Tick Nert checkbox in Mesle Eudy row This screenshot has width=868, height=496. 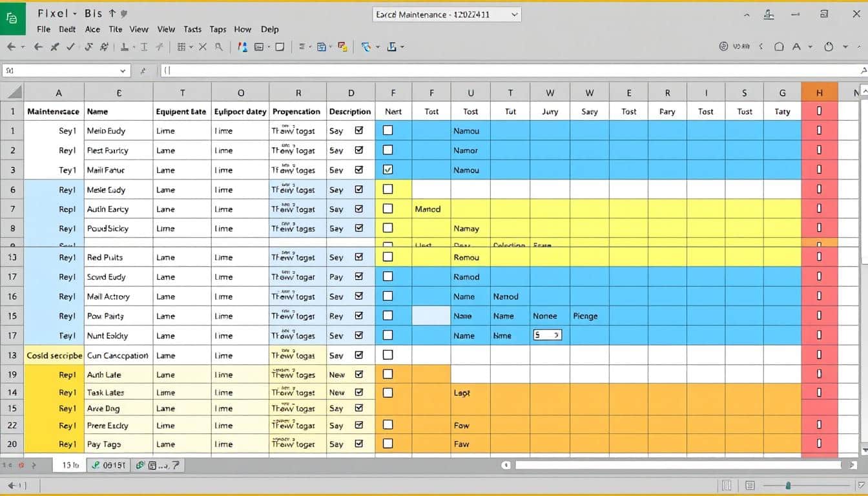click(x=388, y=189)
